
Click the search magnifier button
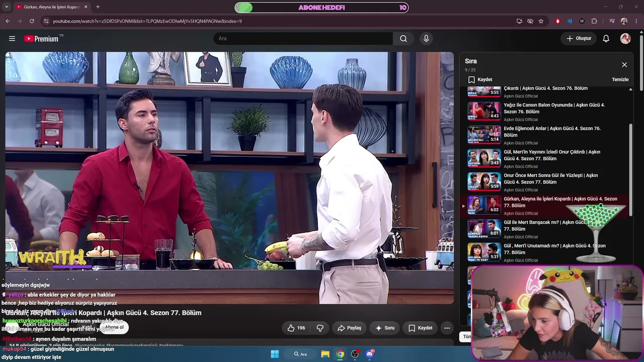click(404, 39)
